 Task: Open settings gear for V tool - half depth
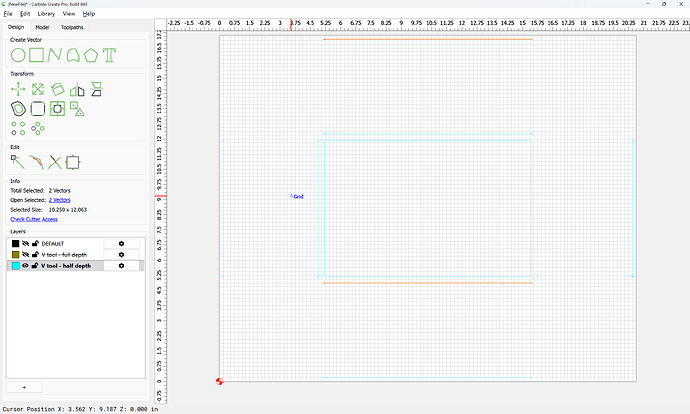pos(121,266)
